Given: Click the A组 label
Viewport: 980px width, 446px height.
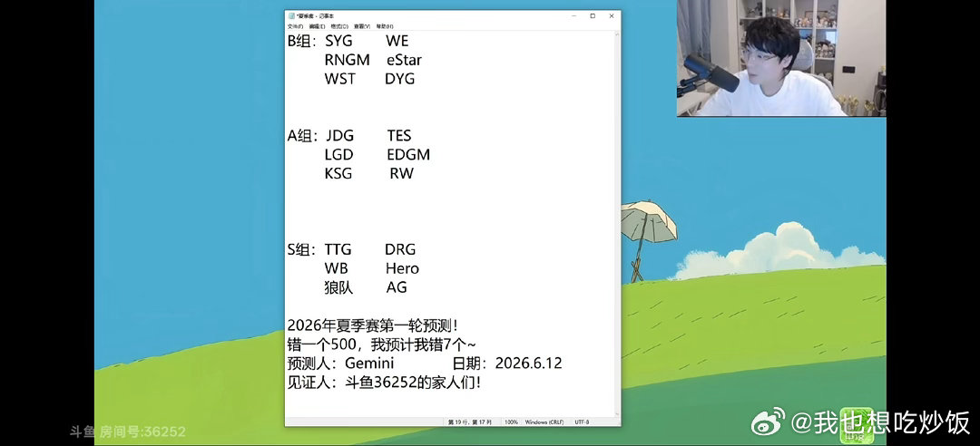Looking at the screenshot, I should coord(302,136).
